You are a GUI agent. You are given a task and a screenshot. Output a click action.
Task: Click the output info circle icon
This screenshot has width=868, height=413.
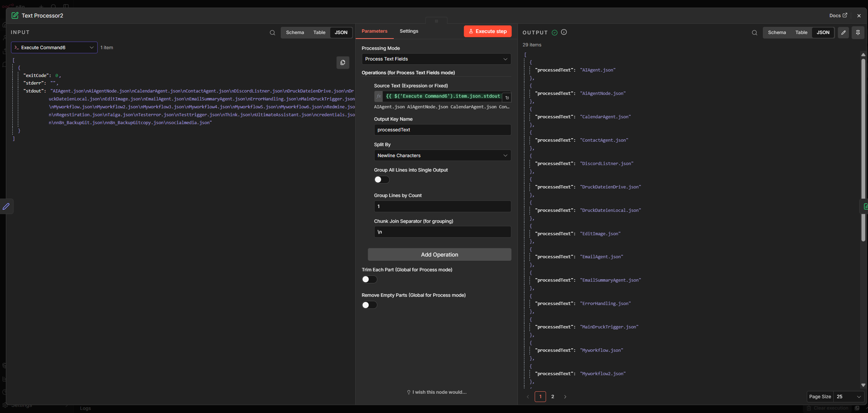[564, 32]
